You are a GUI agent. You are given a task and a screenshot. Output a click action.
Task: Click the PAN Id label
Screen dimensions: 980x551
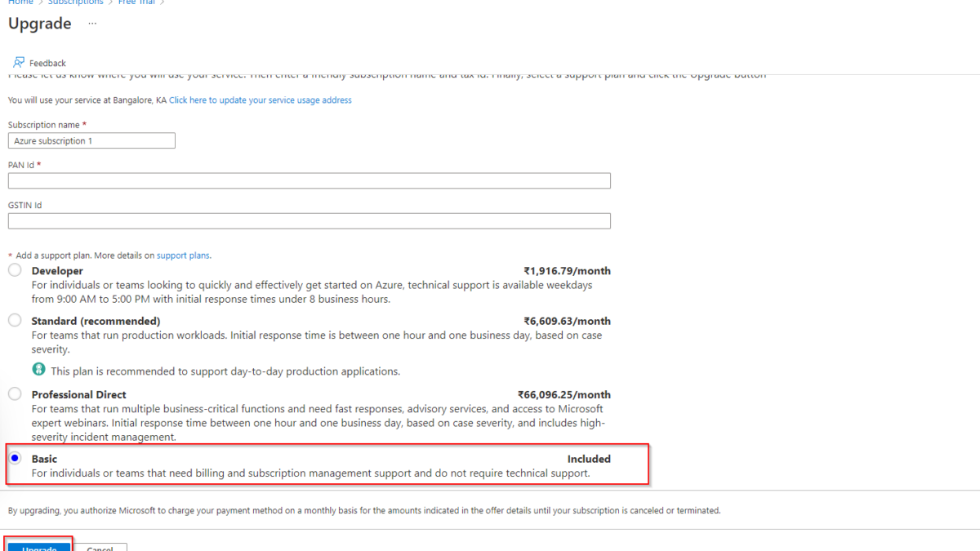pyautogui.click(x=21, y=165)
